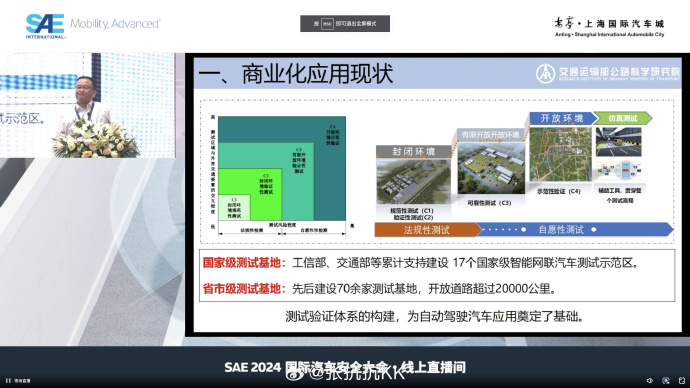Screen dimensions: 690x388
Task: Pause the live stream playback
Action: [8, 381]
